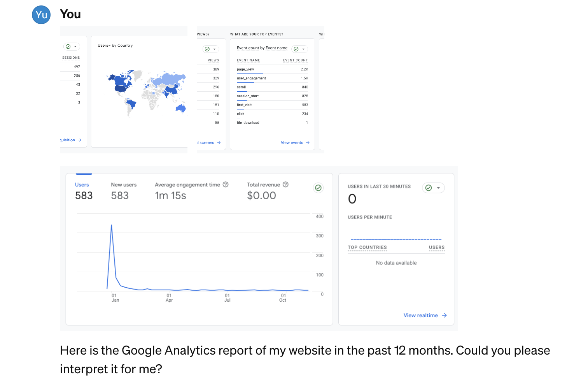Click the USERS PER MINUTE label
Image resolution: width=588 pixels, height=383 pixels.
[x=370, y=217]
